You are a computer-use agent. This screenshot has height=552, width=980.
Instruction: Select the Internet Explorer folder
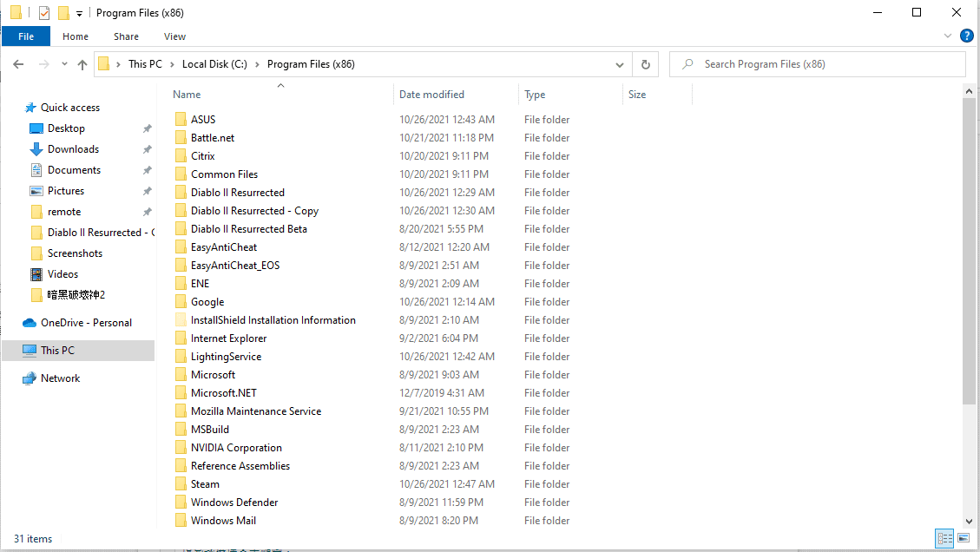tap(229, 338)
